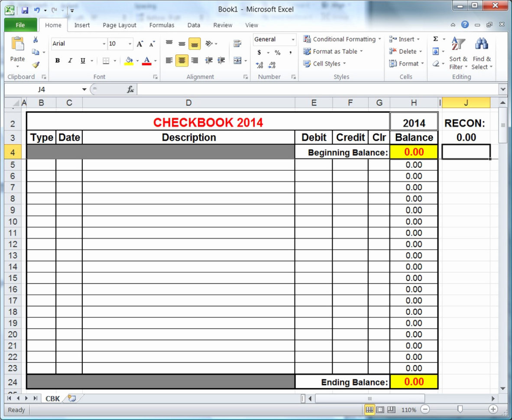Apply bold formatting

pyautogui.click(x=57, y=60)
